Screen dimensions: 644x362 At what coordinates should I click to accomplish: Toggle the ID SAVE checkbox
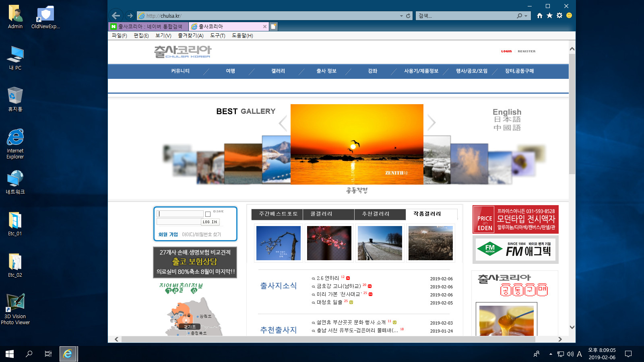click(208, 214)
